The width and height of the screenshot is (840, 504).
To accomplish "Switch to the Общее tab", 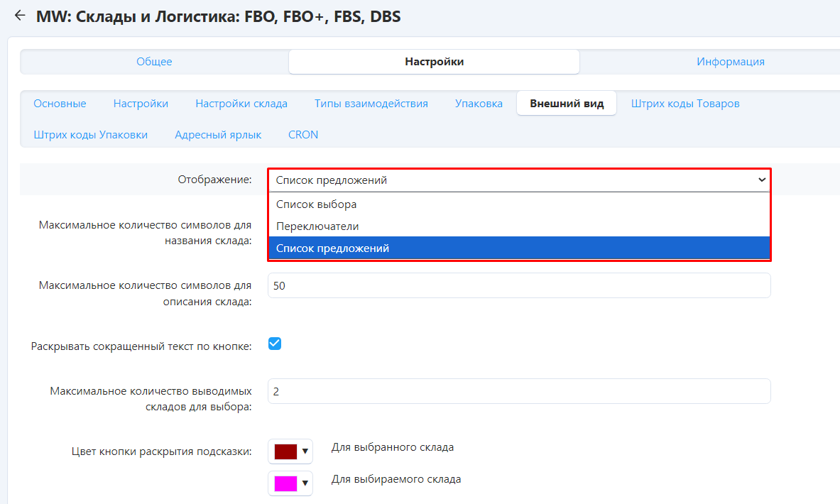I will point(154,62).
